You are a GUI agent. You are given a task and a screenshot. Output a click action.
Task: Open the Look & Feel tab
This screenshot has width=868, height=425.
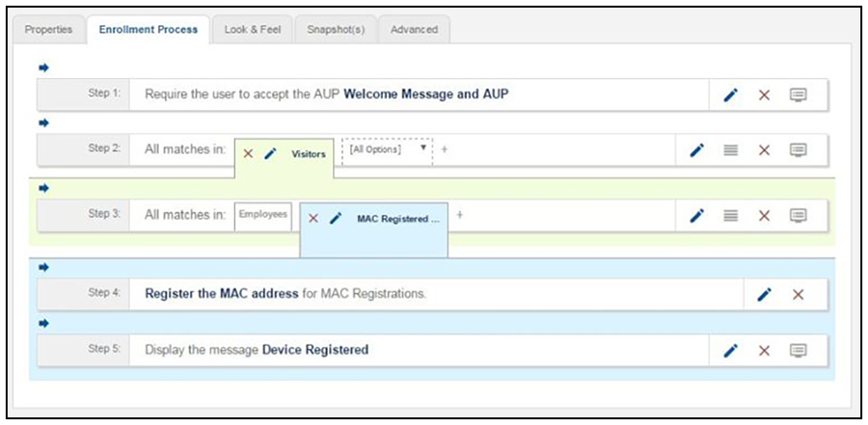point(253,30)
